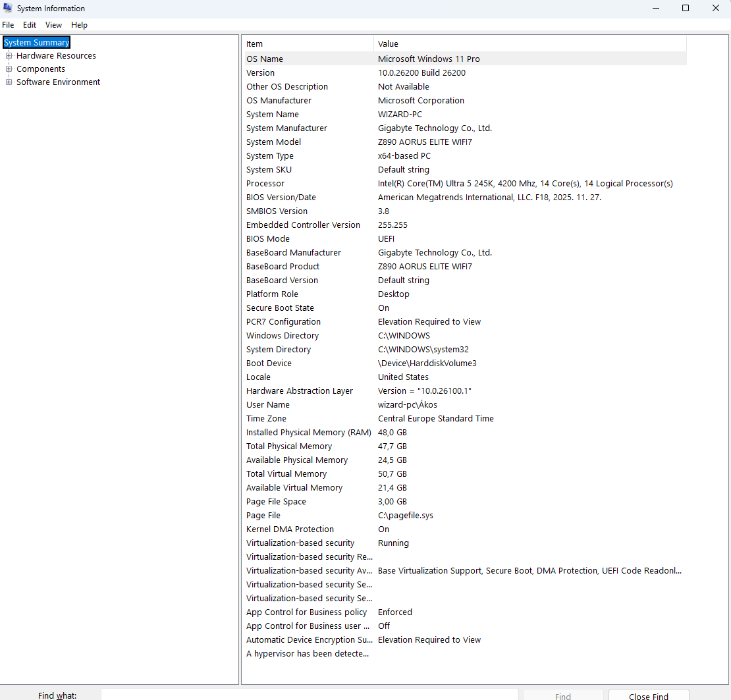Click the United States locale value
The image size is (731, 700).
tap(403, 377)
